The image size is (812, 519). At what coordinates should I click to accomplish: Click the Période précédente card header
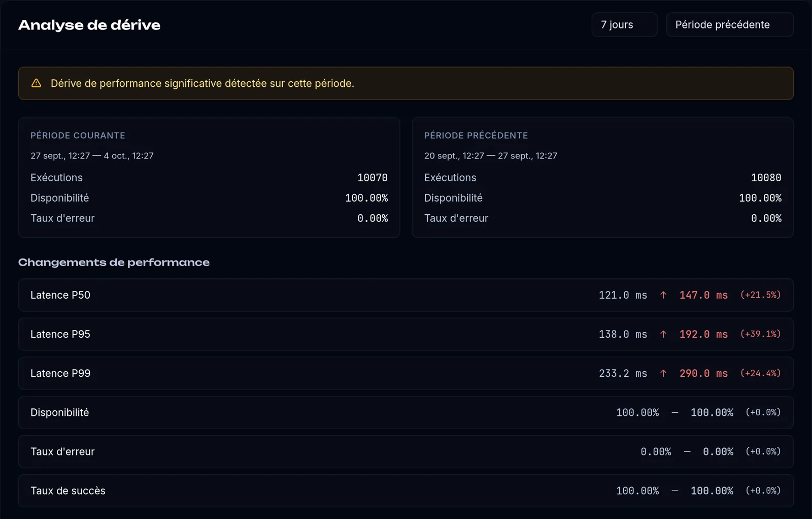(476, 136)
